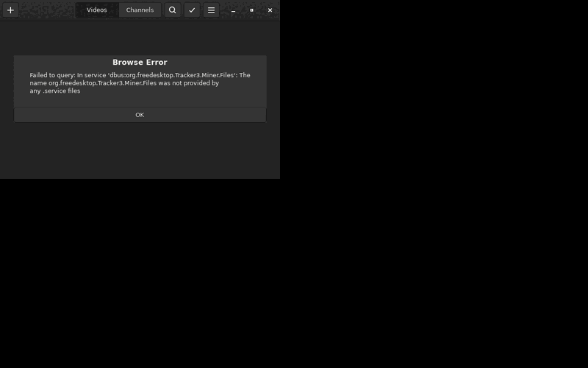Close the Videos window
The image size is (588, 368).
[x=270, y=10]
